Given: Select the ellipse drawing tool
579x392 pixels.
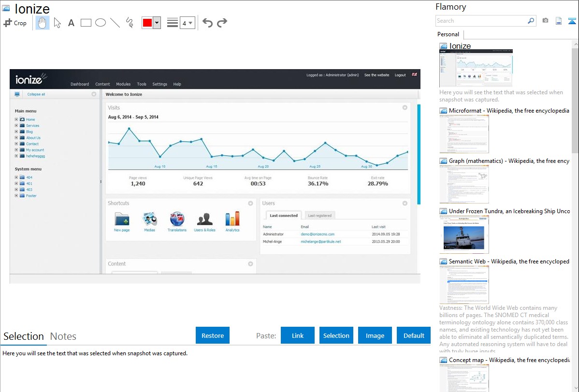Looking at the screenshot, I should (x=101, y=23).
